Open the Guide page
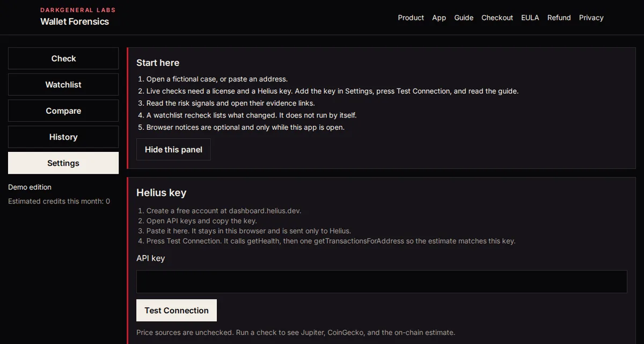 point(464,18)
